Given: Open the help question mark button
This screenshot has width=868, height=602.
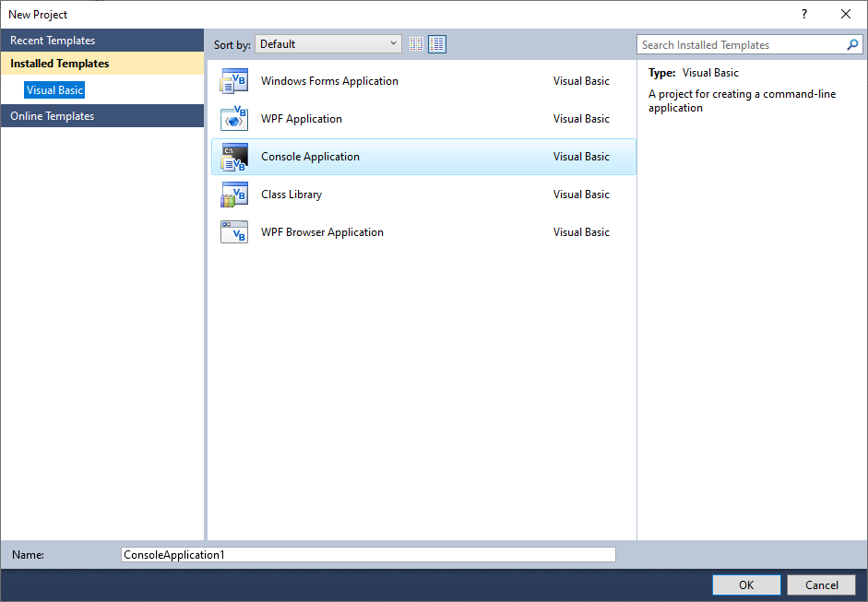Looking at the screenshot, I should click(x=804, y=14).
